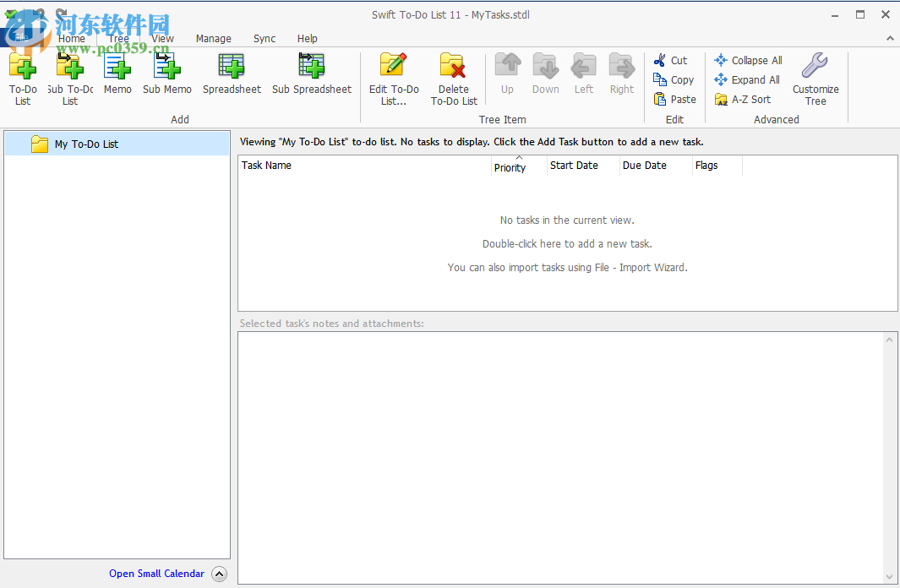Open the Sync ribbon tab
This screenshot has width=900, height=588.
[x=265, y=38]
